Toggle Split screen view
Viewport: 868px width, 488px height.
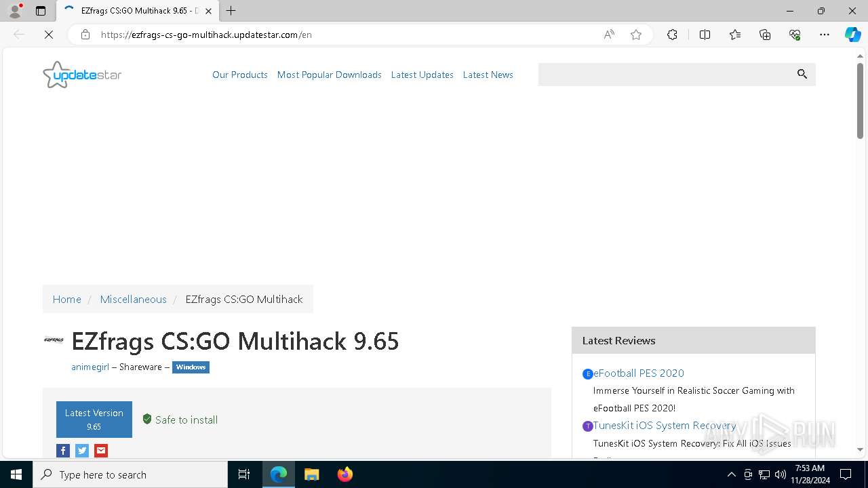click(705, 35)
